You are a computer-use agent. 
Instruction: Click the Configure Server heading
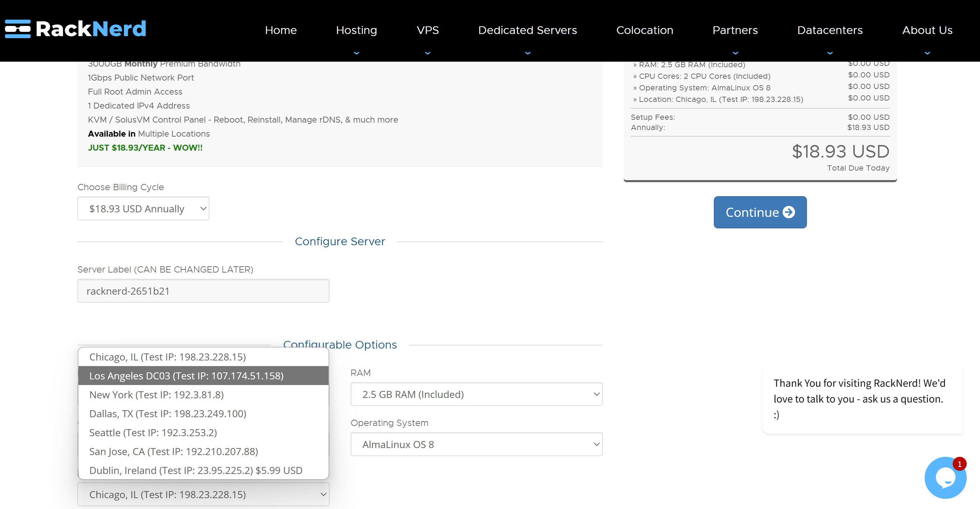(340, 241)
